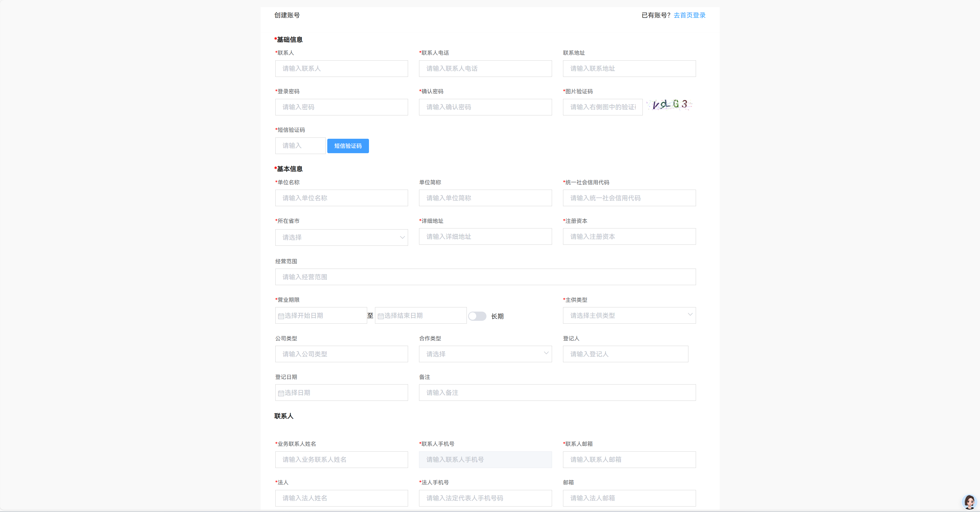980x512 pixels.
Task: Click the 详细地址 input field
Action: click(x=485, y=237)
